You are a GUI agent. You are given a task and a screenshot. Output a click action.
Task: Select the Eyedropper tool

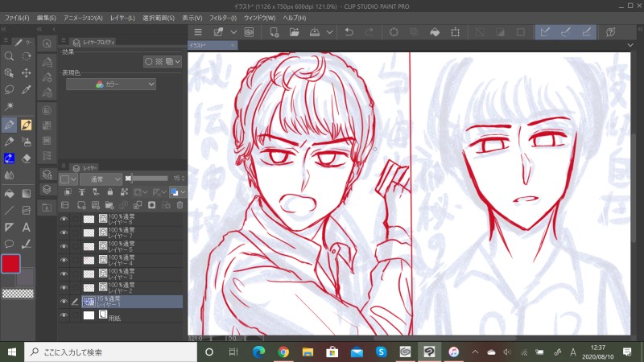tap(27, 89)
